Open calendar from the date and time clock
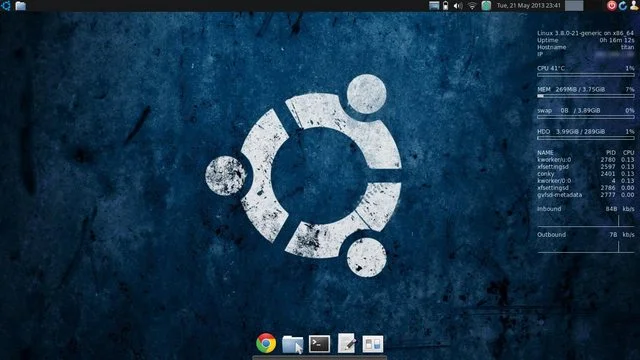 pos(528,6)
